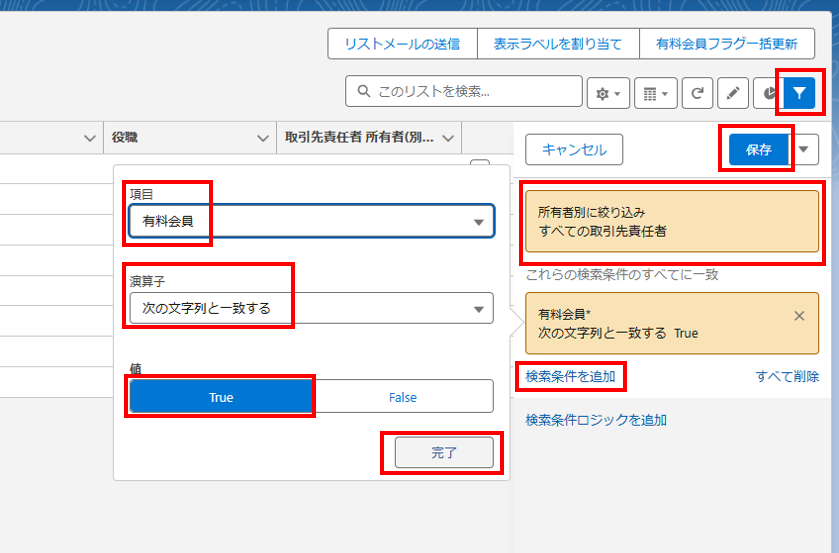
Task: Click the refresh list icon
Action: (697, 93)
